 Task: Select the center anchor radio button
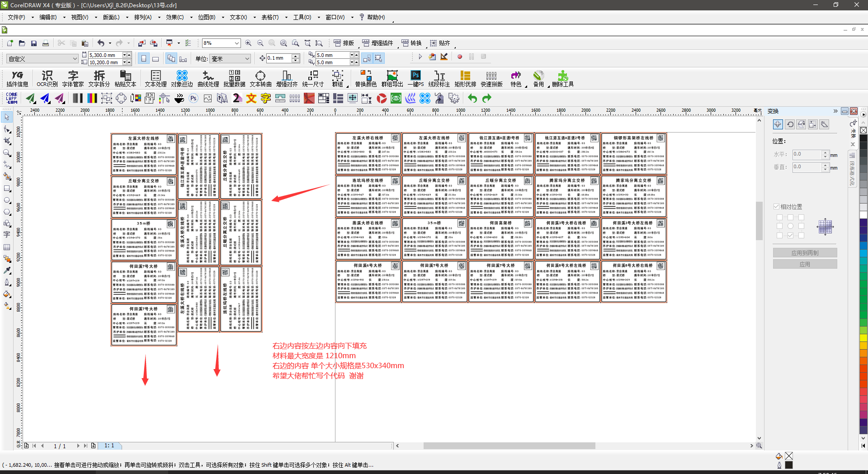pyautogui.click(x=790, y=226)
